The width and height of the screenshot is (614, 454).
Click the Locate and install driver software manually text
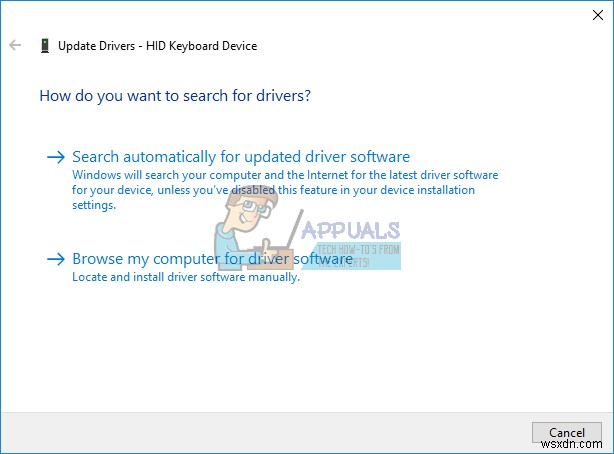tap(186, 277)
